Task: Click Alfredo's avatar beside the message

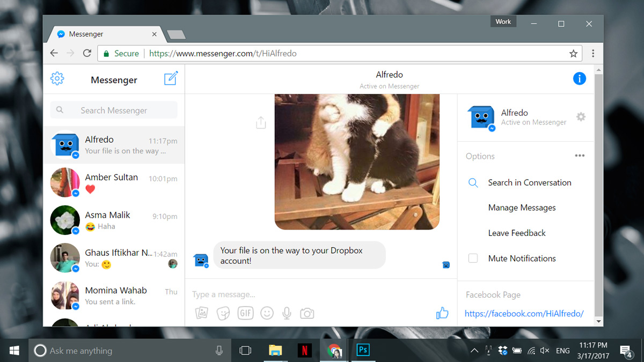Action: click(x=201, y=261)
